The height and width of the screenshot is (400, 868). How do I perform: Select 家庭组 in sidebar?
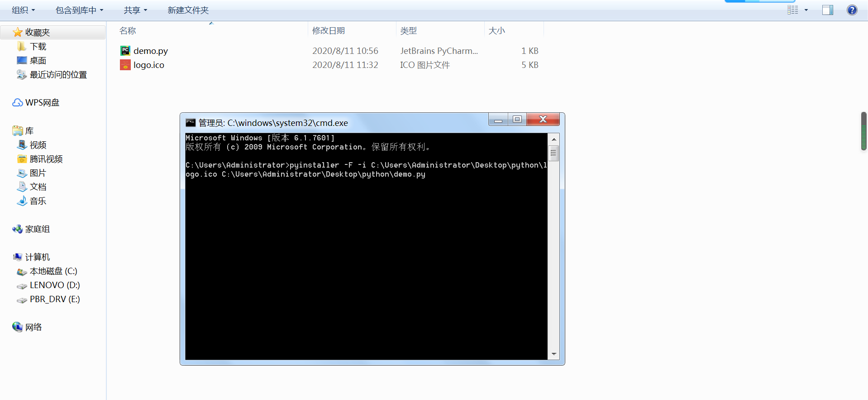[38, 229]
